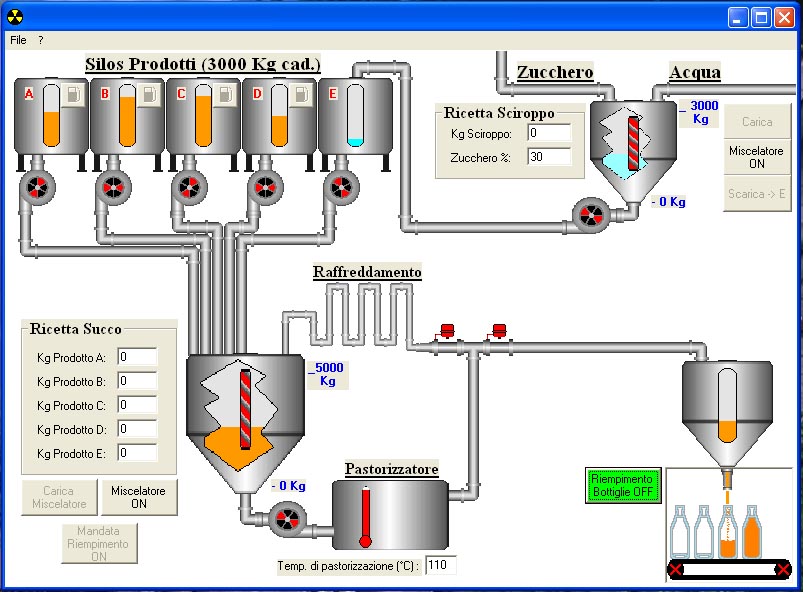803x592 pixels.
Task: Click the red valve icon above the Pastorizzatore line
Action: [445, 329]
